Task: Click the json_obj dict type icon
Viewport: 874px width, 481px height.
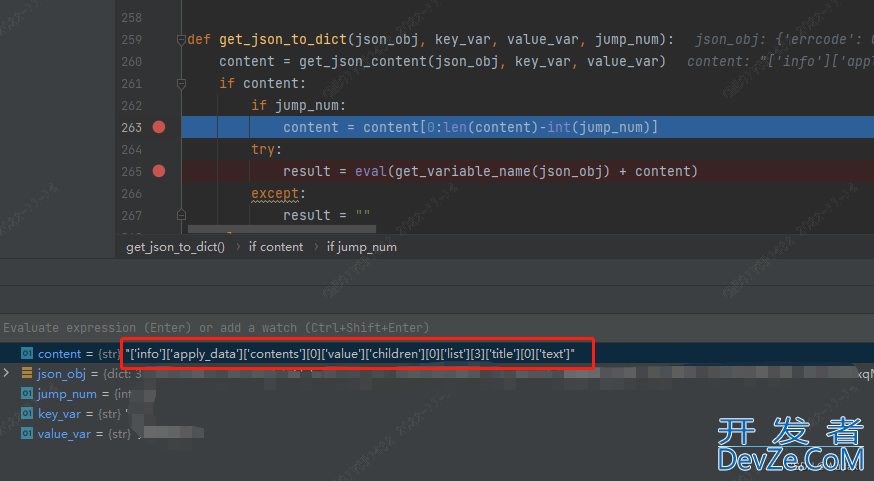Action: click(x=27, y=373)
